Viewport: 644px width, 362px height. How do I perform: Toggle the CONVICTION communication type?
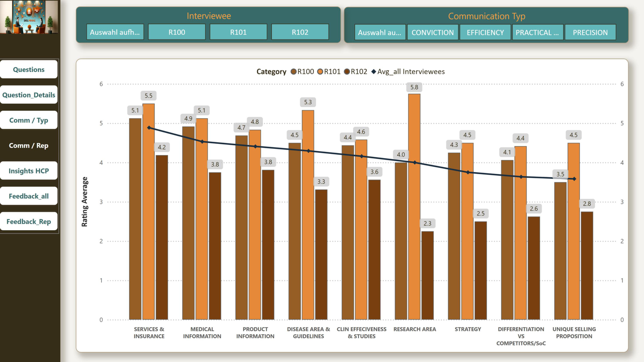pyautogui.click(x=433, y=33)
